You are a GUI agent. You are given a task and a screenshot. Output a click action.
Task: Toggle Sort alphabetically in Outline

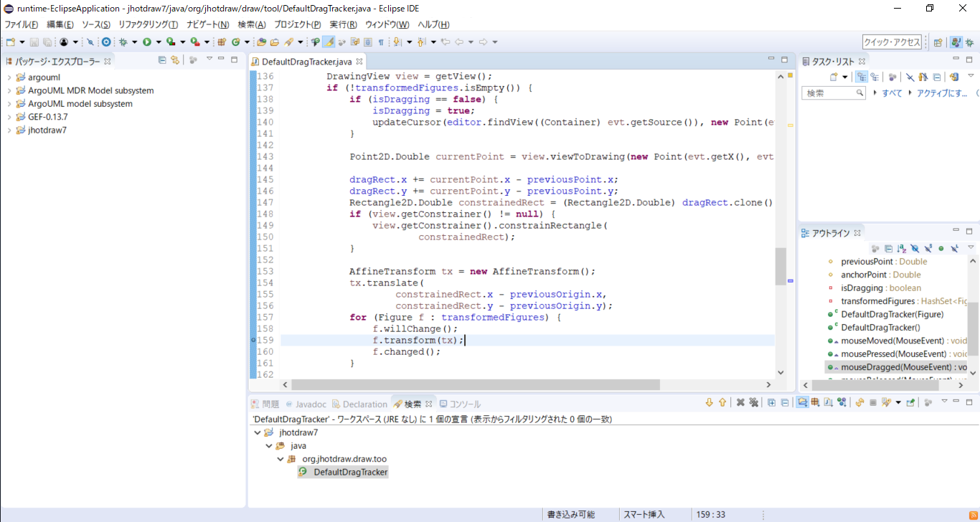[901, 248]
